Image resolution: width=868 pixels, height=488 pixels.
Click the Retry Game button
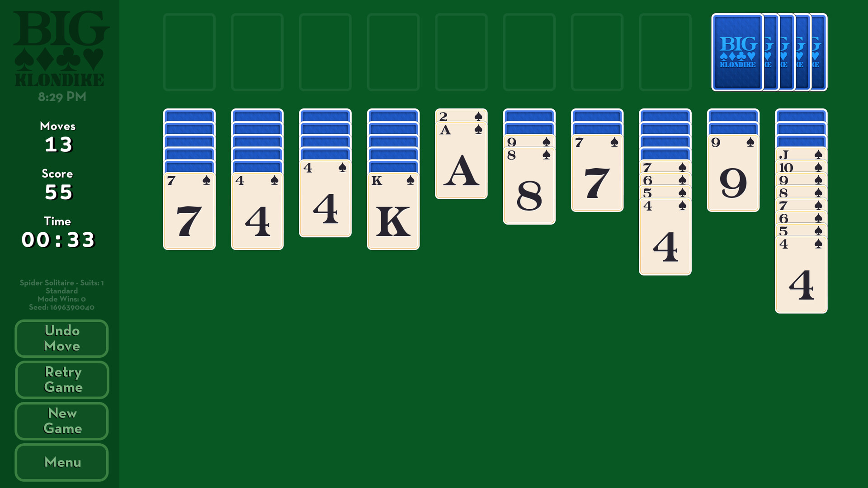tap(62, 380)
